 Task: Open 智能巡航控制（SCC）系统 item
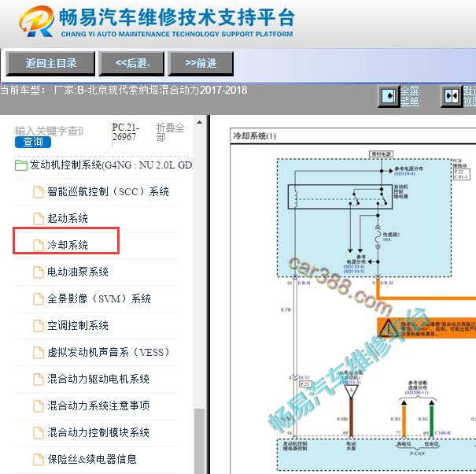point(108,192)
